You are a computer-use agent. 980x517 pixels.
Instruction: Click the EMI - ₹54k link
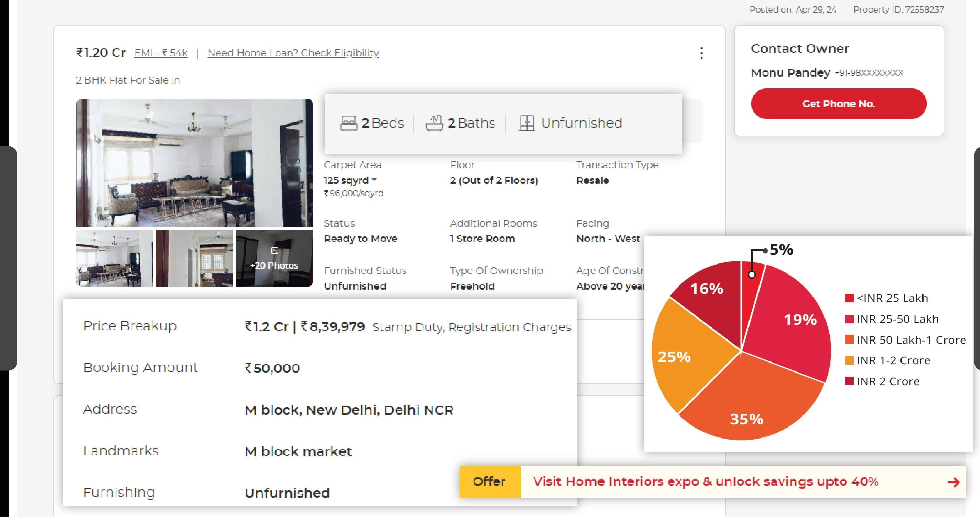(x=160, y=53)
